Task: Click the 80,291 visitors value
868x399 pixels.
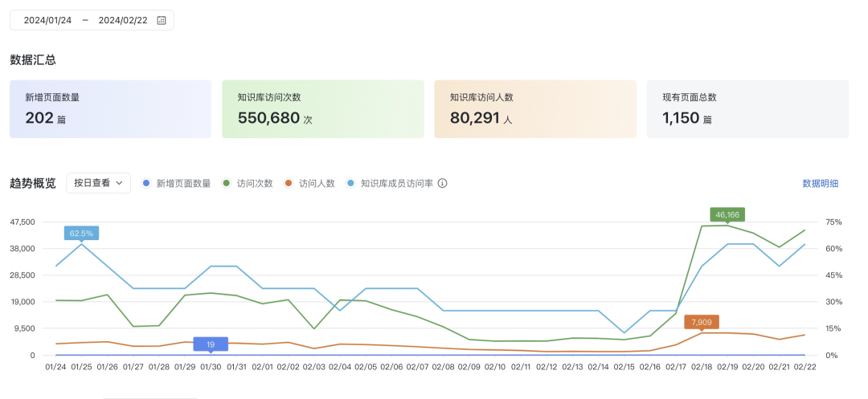Action: pyautogui.click(x=475, y=118)
